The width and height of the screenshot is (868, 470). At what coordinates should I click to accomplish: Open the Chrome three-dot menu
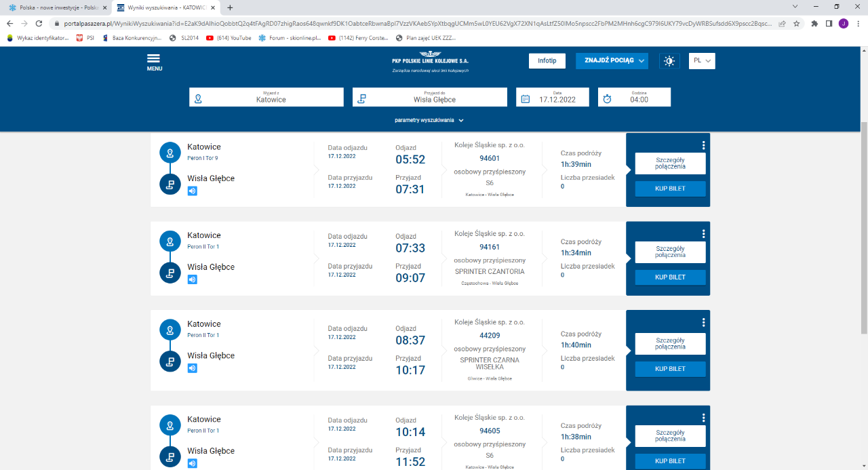(x=858, y=23)
